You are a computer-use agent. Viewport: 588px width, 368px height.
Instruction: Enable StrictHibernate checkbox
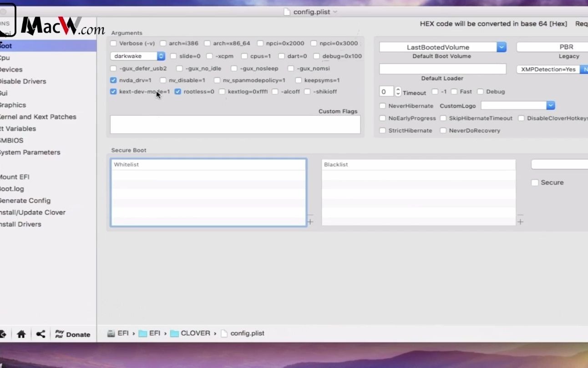point(382,130)
